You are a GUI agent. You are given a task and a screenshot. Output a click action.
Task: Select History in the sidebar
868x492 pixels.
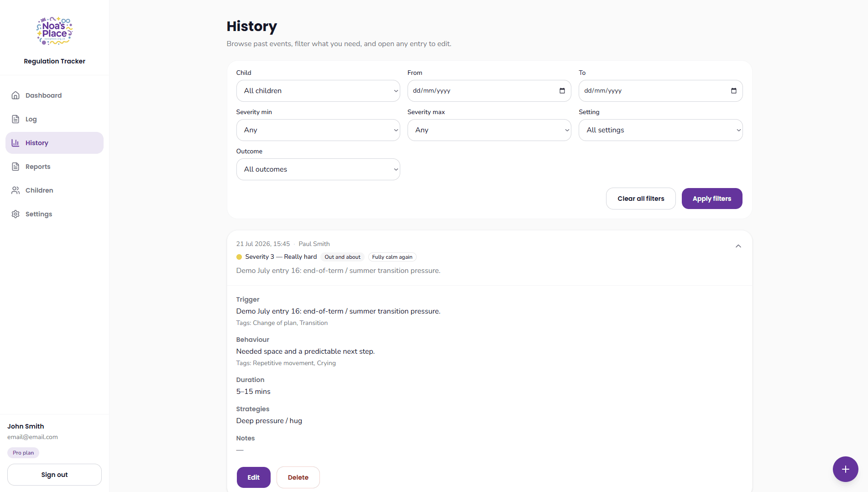pyautogui.click(x=54, y=143)
